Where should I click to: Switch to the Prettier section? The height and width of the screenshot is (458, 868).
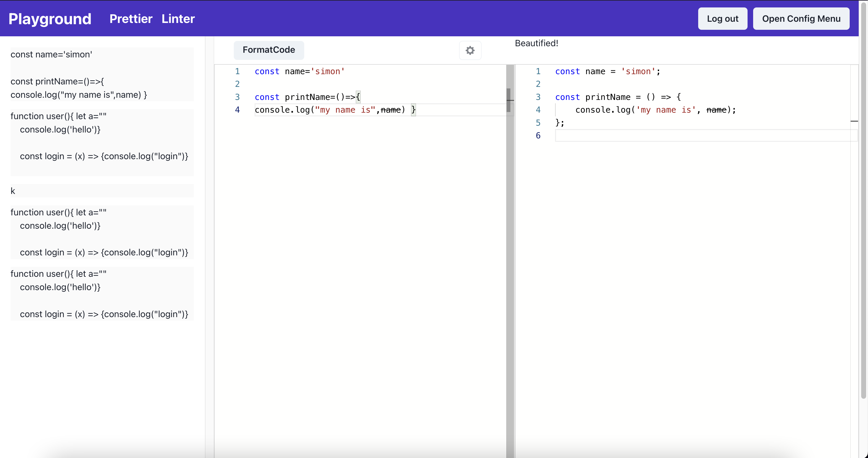click(131, 19)
